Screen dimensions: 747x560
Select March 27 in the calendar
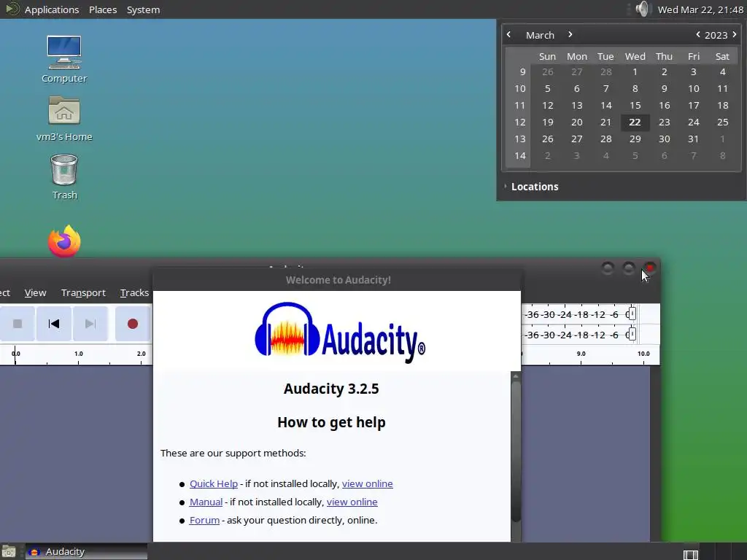click(576, 139)
